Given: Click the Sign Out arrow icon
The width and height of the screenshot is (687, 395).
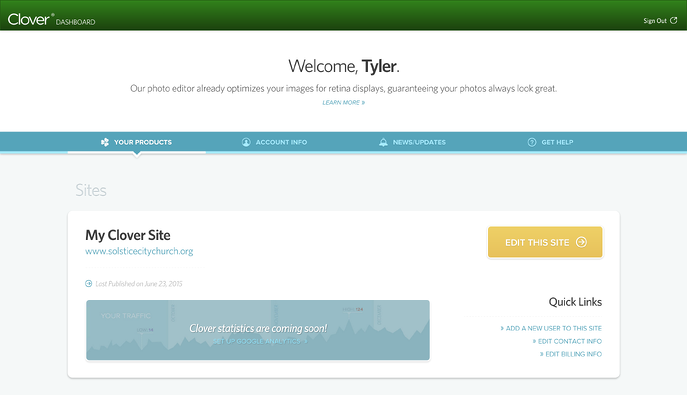Looking at the screenshot, I should [673, 20].
